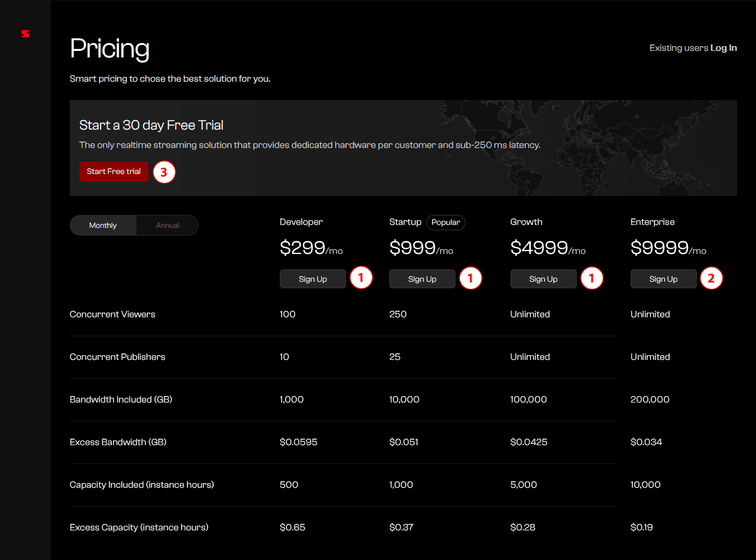Image resolution: width=756 pixels, height=560 pixels.
Task: Click the Pricing page heading
Action: pos(109,49)
